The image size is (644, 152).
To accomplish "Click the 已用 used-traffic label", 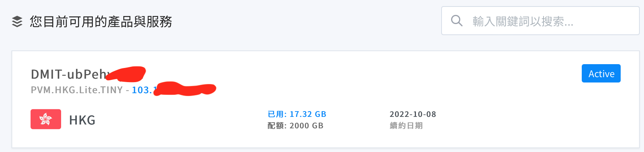I will point(277,114).
